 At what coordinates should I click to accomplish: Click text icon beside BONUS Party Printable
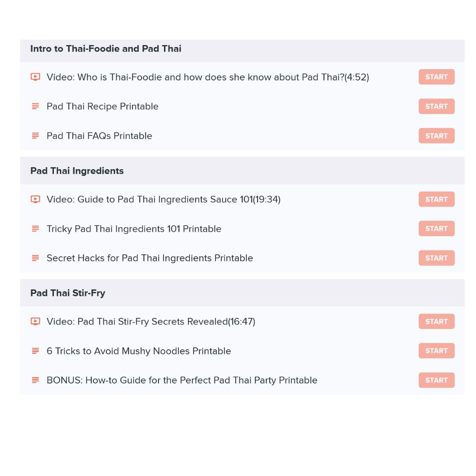pyautogui.click(x=35, y=380)
